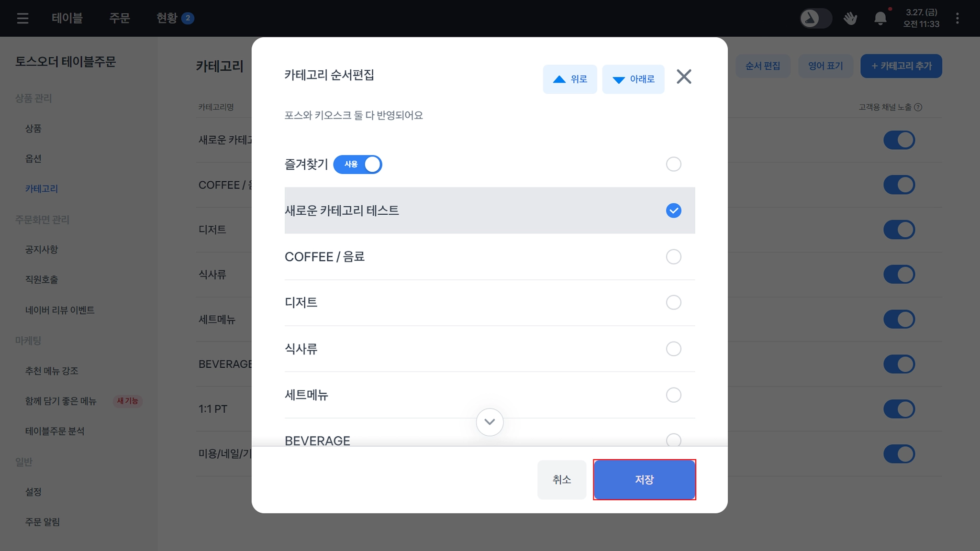Open the hamburger menu icon

(x=22, y=18)
